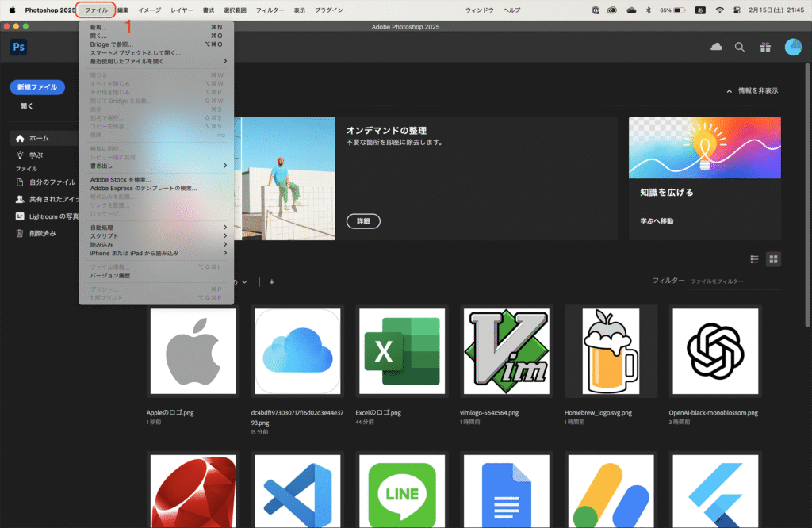812x528 pixels.
Task: Open the red Ruby gem thumbnail
Action: pyautogui.click(x=193, y=491)
